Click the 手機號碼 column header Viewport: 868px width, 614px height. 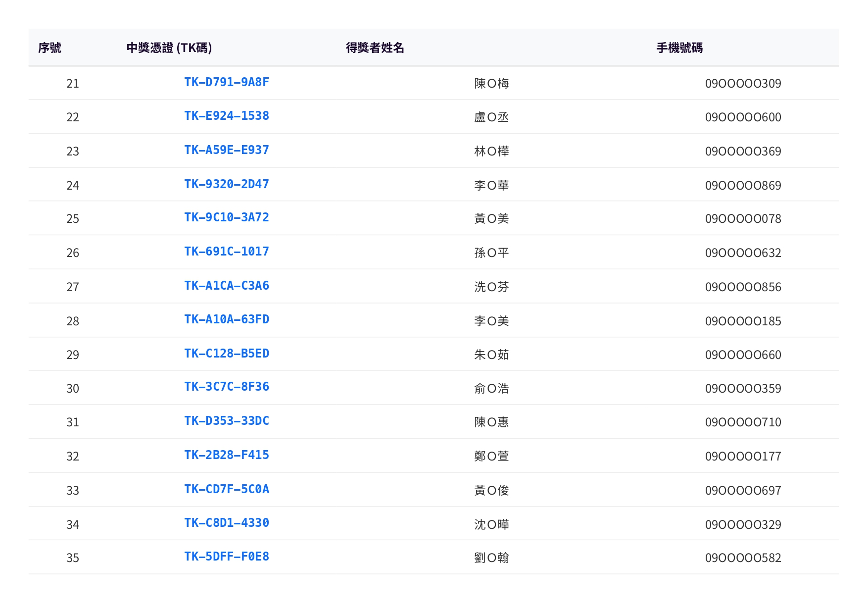tap(679, 48)
